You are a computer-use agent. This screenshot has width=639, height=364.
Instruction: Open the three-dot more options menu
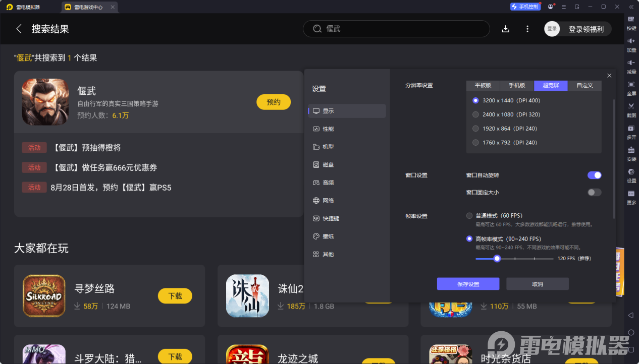pos(527,29)
